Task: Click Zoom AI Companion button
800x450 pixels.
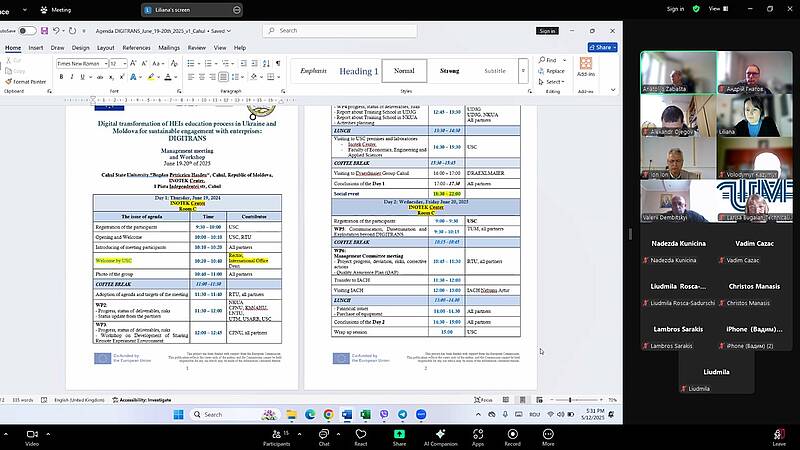Action: pyautogui.click(x=440, y=438)
